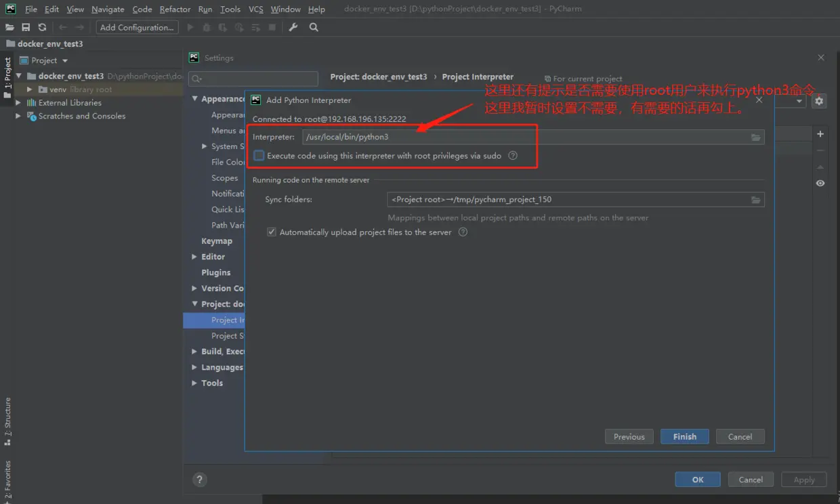Click the Concurrency Diagram icon in toolbar
This screenshot has height=504, width=840.
coord(255,27)
